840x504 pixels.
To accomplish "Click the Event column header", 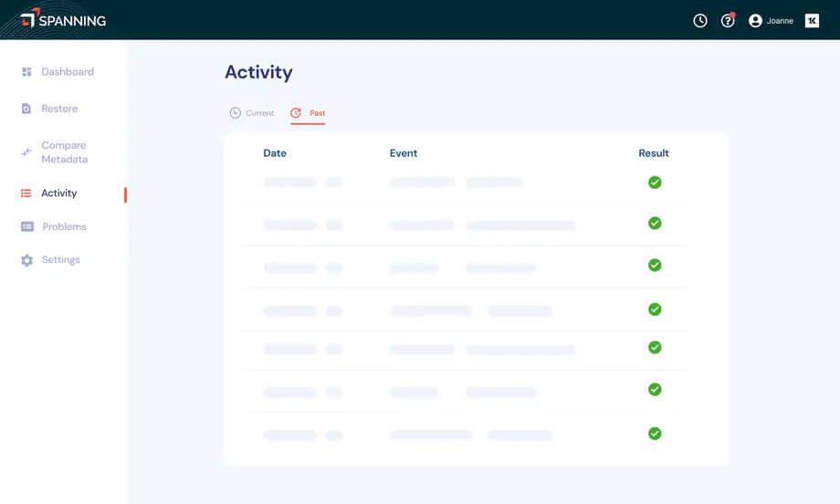I will pyautogui.click(x=404, y=153).
